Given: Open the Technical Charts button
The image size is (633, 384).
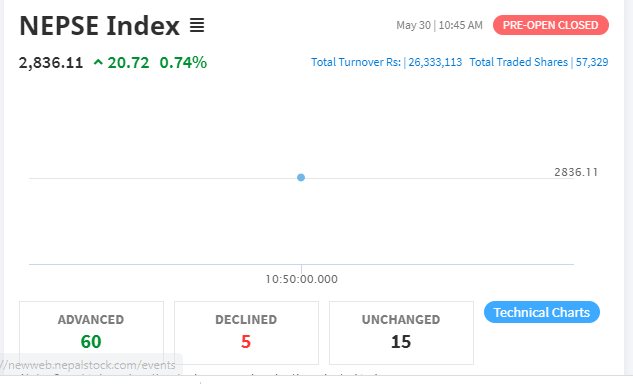Looking at the screenshot, I should point(542,312).
